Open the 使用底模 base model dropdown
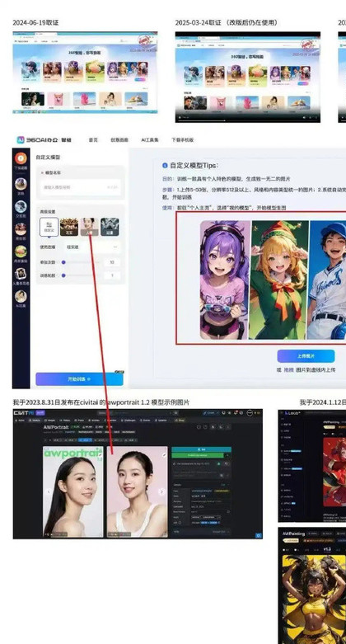The height and width of the screenshot is (644, 346). pos(91,247)
